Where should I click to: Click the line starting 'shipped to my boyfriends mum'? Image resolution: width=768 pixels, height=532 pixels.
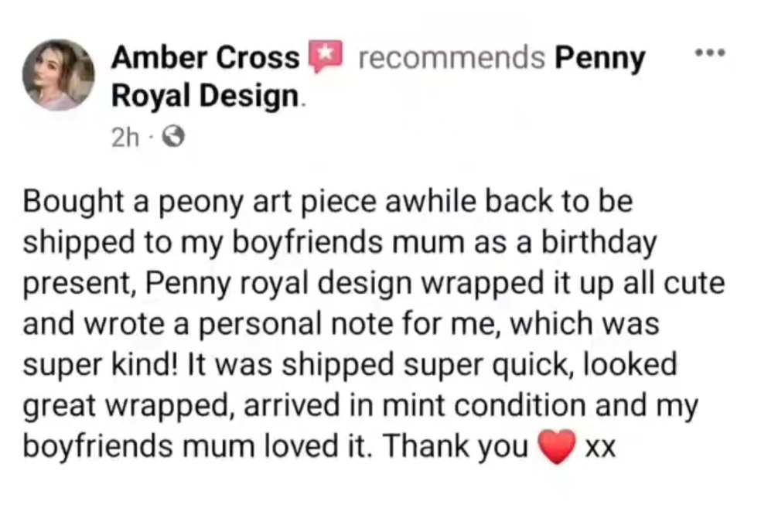pos(340,243)
